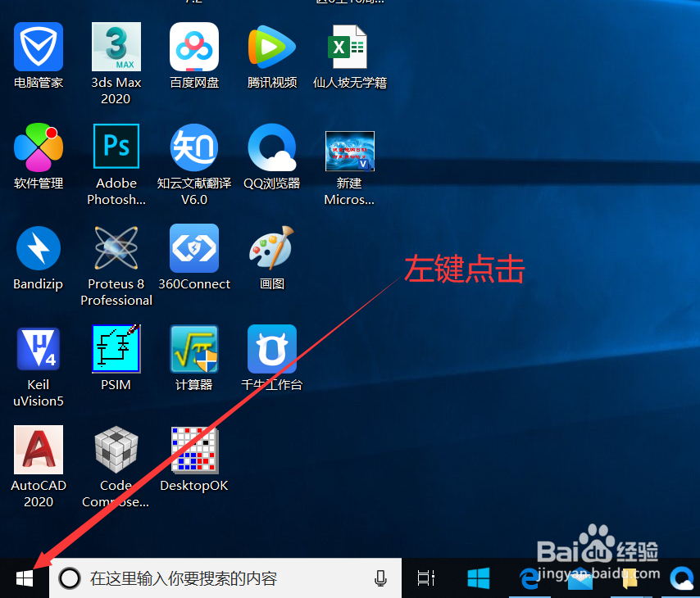Launch 3ds Max 2020 from desktop
Viewport: 700px width, 598px height.
pos(116,47)
